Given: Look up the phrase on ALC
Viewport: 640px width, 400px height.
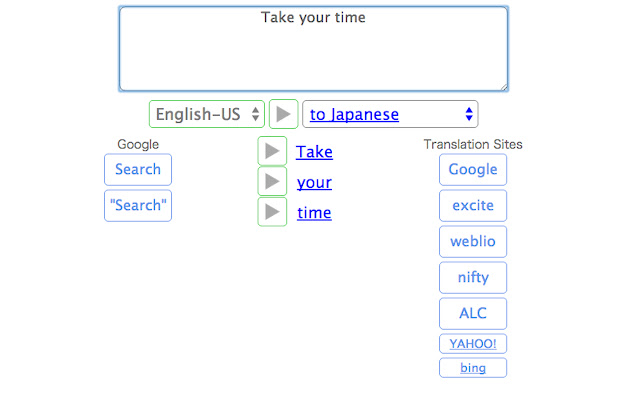Looking at the screenshot, I should (473, 313).
